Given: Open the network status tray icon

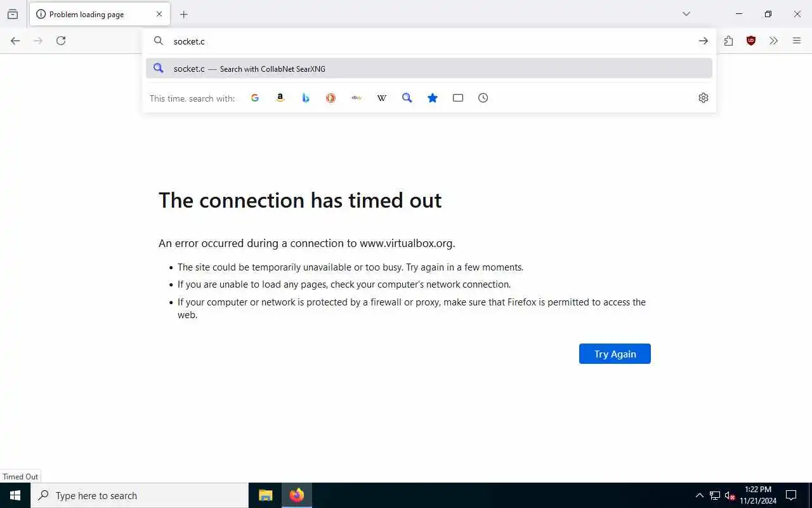Looking at the screenshot, I should (x=715, y=495).
